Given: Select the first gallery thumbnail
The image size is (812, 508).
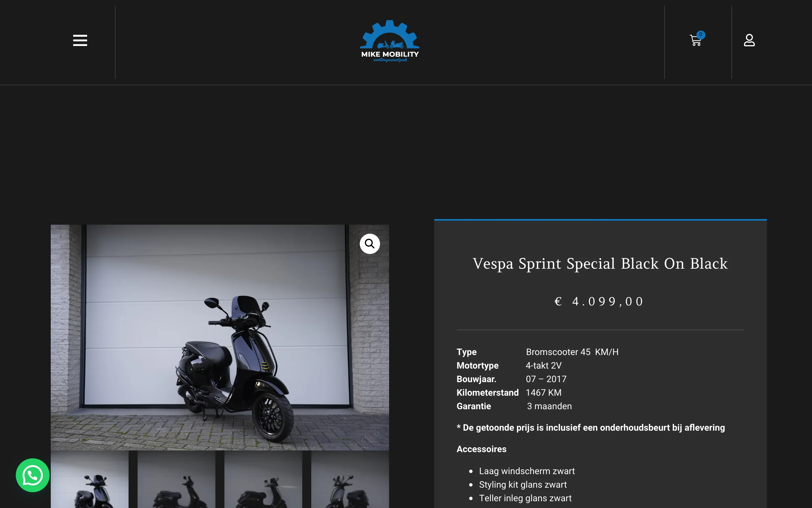Looking at the screenshot, I should pyautogui.click(x=90, y=479).
